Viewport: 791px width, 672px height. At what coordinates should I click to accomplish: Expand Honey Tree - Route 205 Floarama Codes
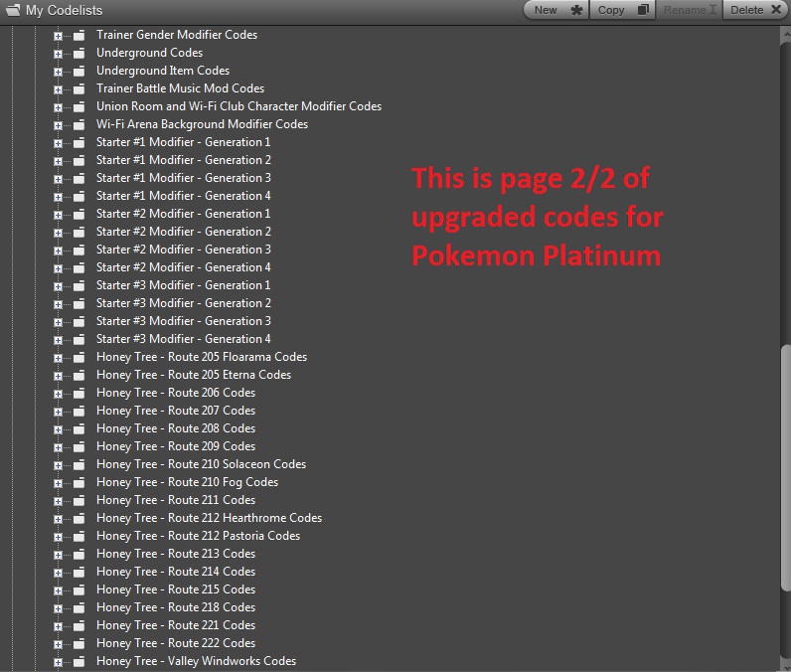(x=58, y=358)
